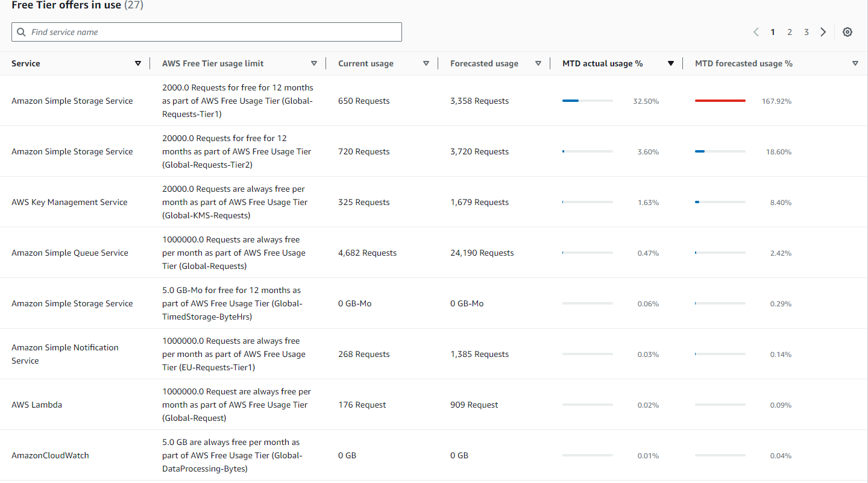Click the MTD actual usage % header

(603, 63)
